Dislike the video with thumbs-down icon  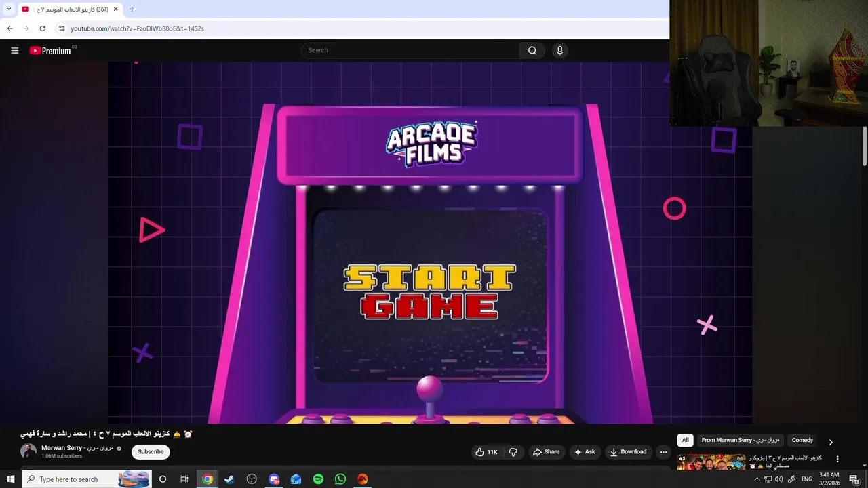[513, 452]
